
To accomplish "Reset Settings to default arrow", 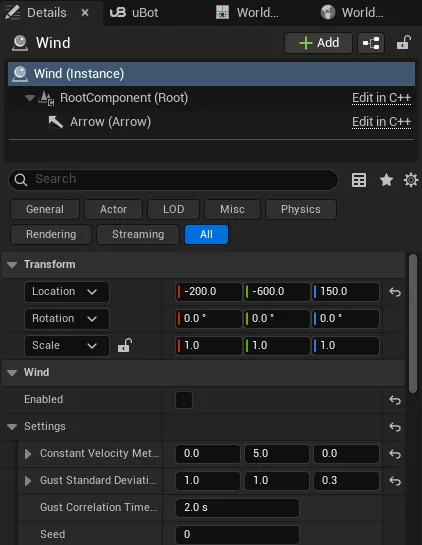I will pyautogui.click(x=395, y=426).
